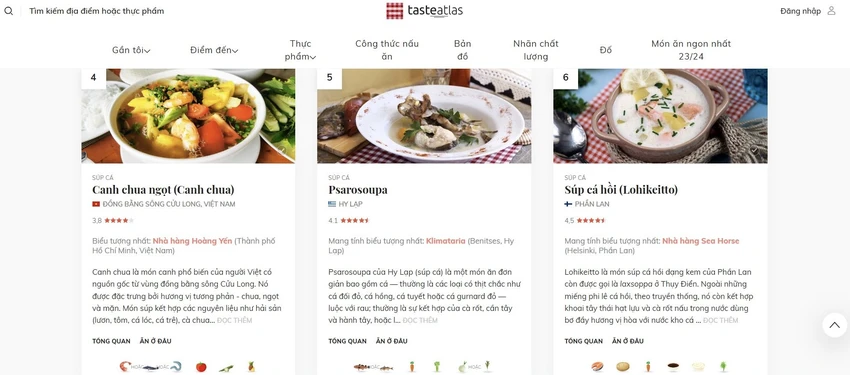The height and width of the screenshot is (375, 850).
Task: Click the search field for places or foods
Action: (96, 11)
